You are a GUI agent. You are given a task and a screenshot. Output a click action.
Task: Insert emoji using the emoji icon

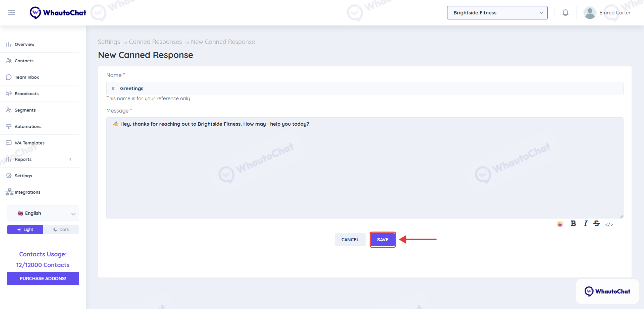(560, 224)
